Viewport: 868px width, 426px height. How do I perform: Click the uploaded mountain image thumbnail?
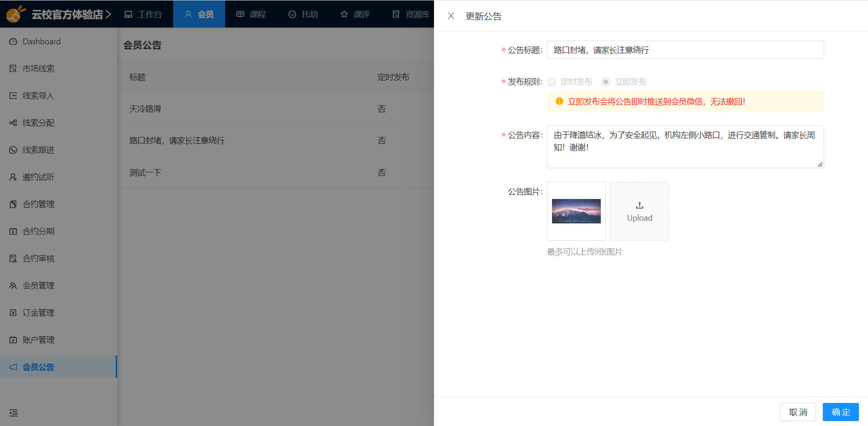(576, 211)
